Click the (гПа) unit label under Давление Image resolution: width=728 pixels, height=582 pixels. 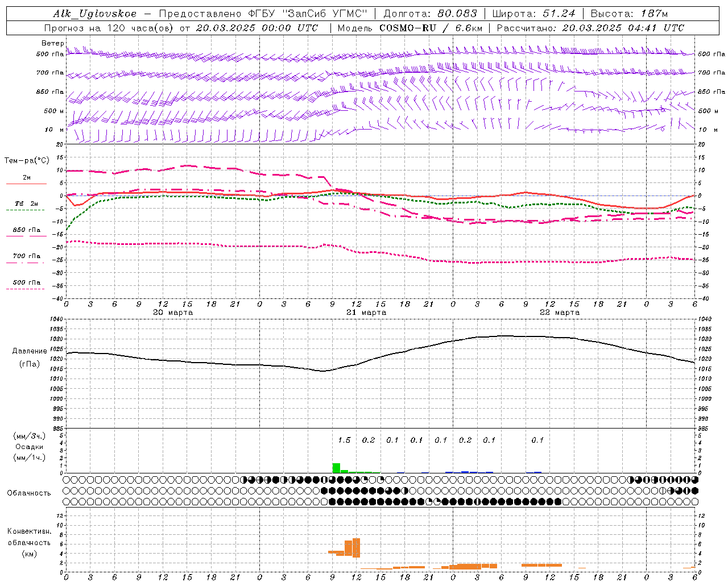(30, 364)
